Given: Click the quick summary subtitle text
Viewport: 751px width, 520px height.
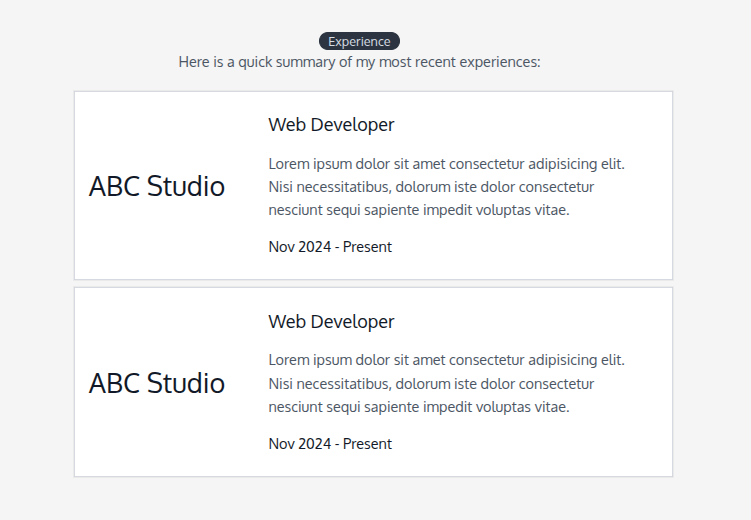Looking at the screenshot, I should [x=359, y=62].
